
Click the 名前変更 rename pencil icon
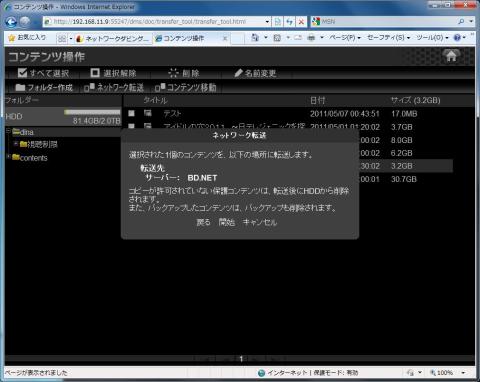click(238, 73)
